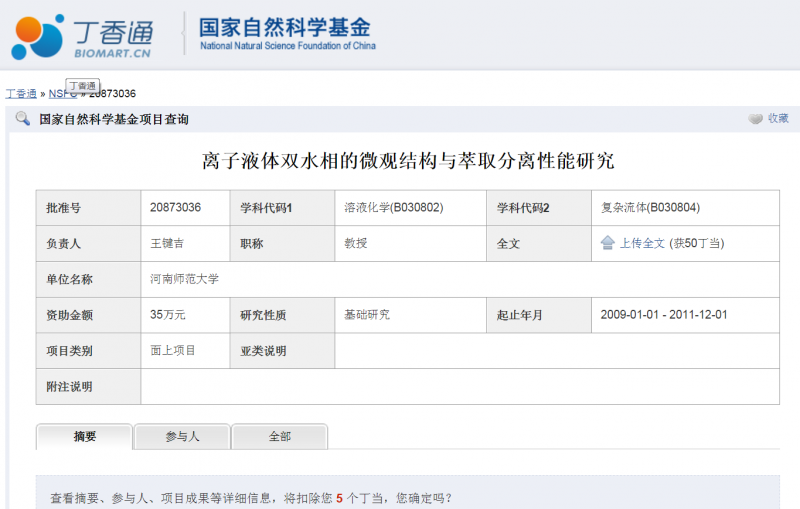Go to the NSFC breadcrumb link
The image size is (800, 509).
62,94
